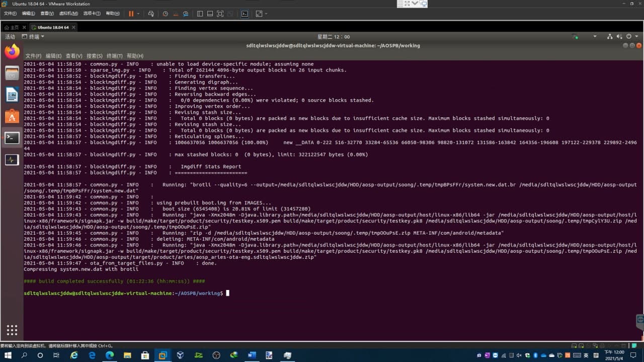This screenshot has height=362, width=644.
Task: Open terminal 终端(T) menu
Action: click(x=115, y=56)
